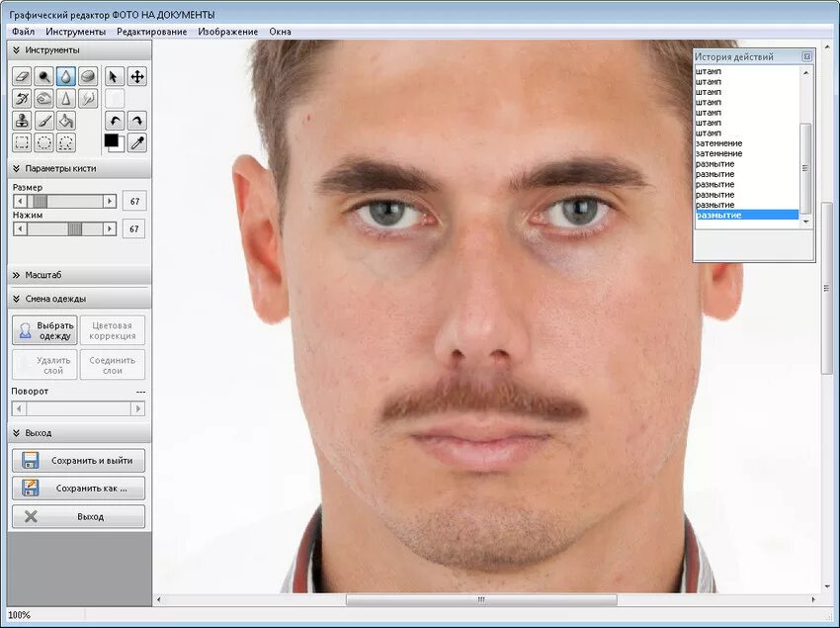Open the Редактирование menu
The image size is (840, 628).
coord(151,32)
